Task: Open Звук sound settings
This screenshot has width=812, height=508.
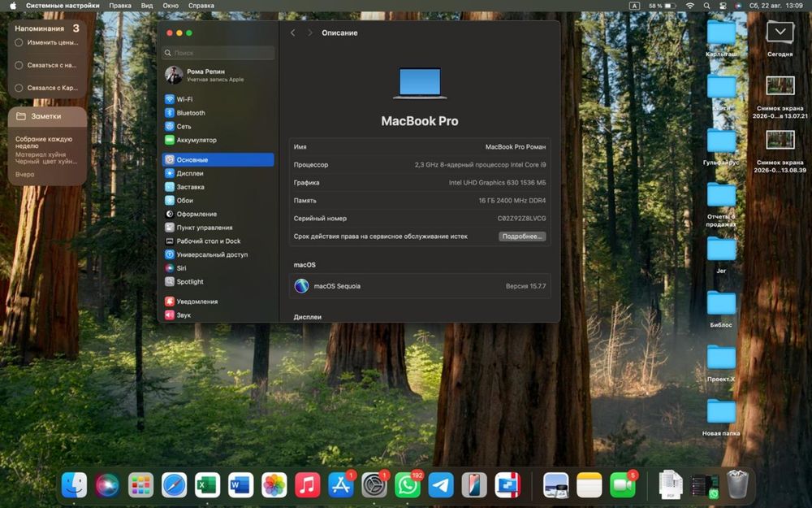Action: pos(218,315)
